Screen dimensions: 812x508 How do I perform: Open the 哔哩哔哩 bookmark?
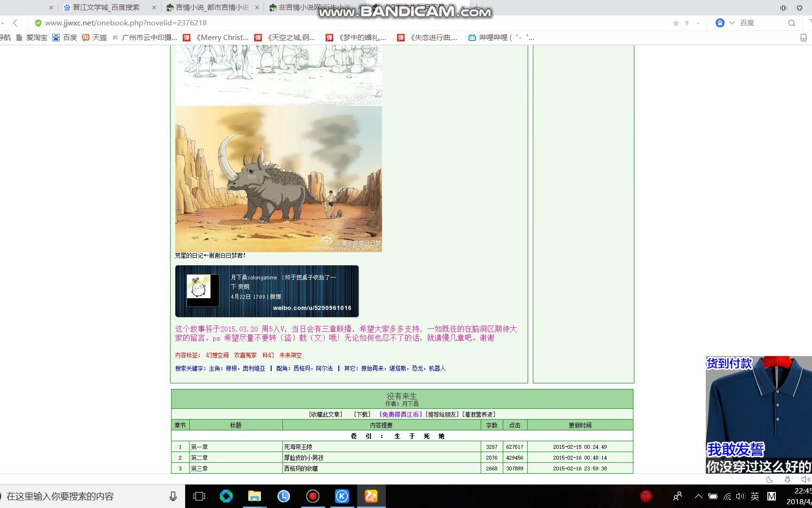(501, 38)
